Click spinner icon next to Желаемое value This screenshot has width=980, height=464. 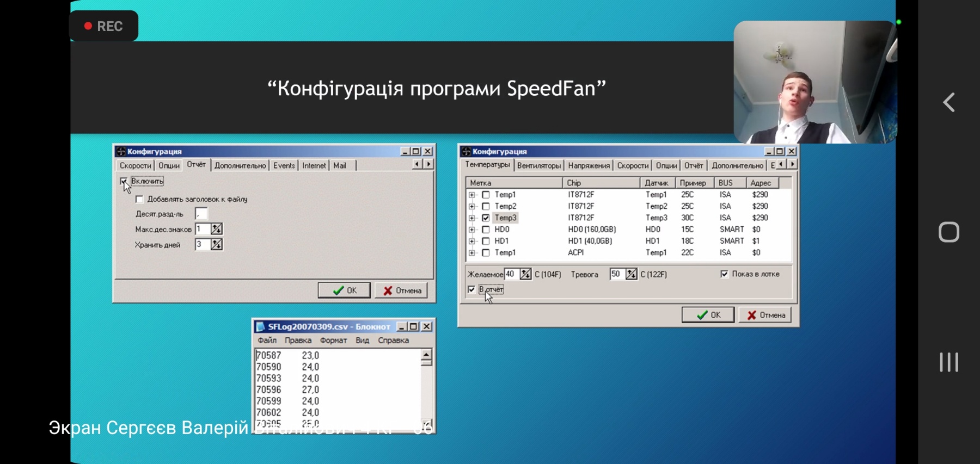point(525,274)
